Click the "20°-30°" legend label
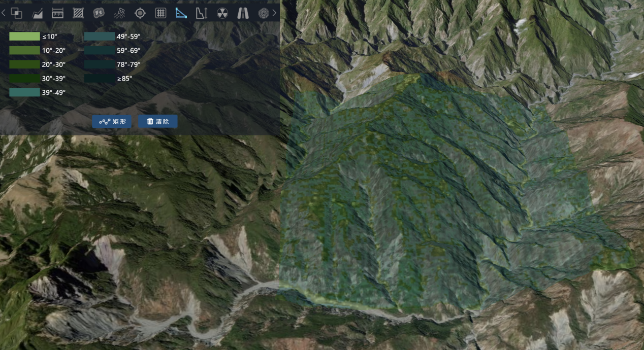This screenshot has width=644, height=350. [54, 64]
